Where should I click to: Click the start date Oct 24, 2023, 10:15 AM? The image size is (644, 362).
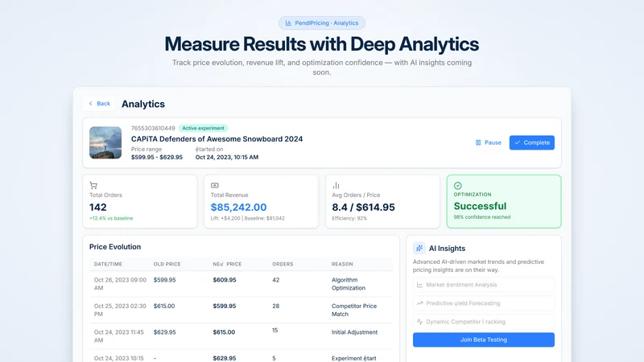point(227,157)
